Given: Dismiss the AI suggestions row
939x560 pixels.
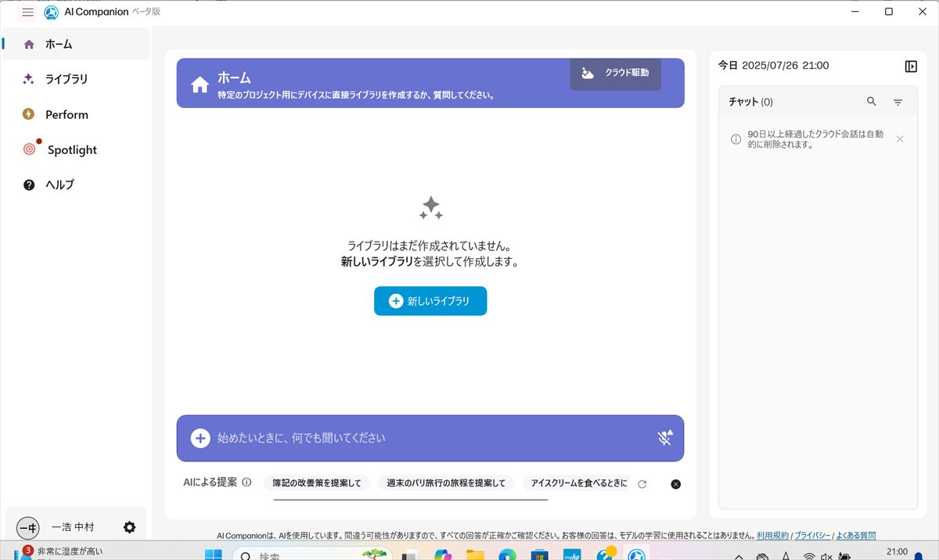Looking at the screenshot, I should click(676, 484).
